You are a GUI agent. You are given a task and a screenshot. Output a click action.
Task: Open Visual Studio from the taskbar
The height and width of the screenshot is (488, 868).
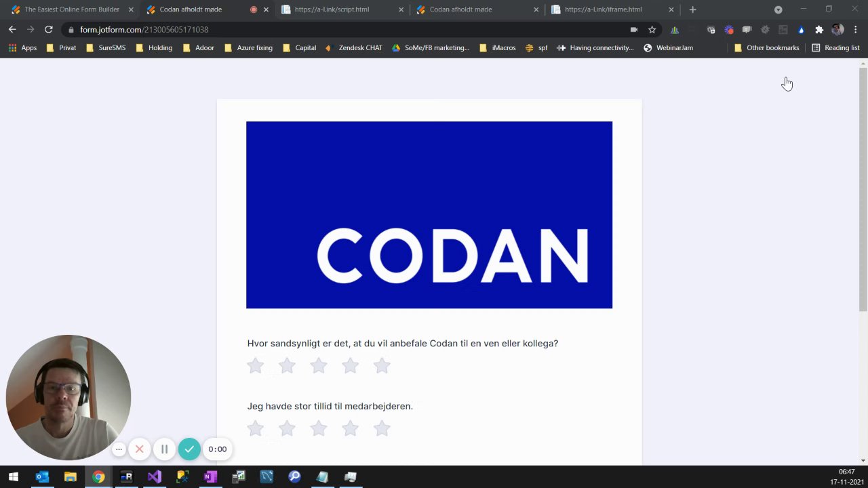[154, 476]
